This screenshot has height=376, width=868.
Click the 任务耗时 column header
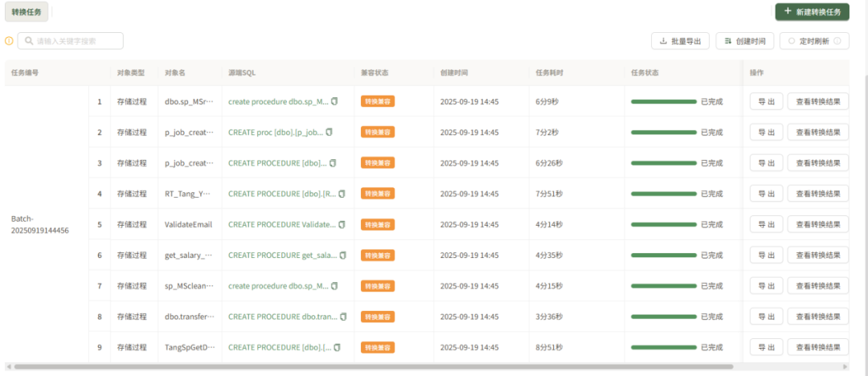[550, 72]
